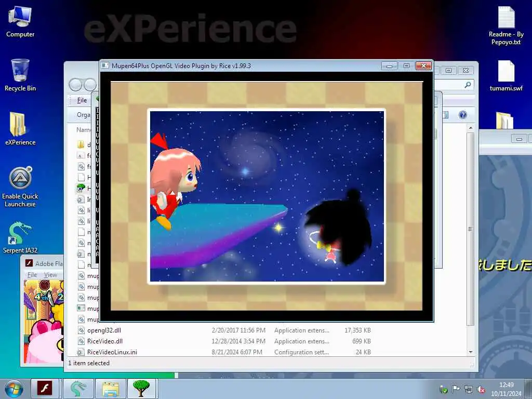Maximize the Mupen64Plus video window
This screenshot has height=399, width=532.
click(x=406, y=66)
